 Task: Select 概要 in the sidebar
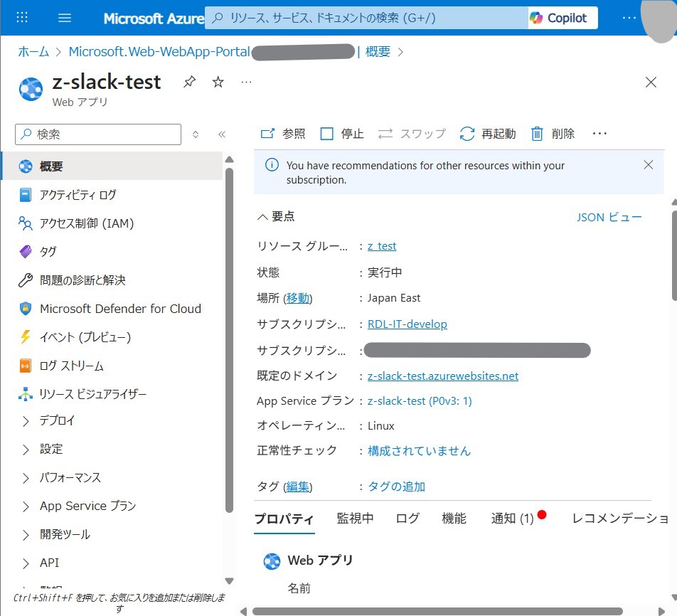(112, 166)
